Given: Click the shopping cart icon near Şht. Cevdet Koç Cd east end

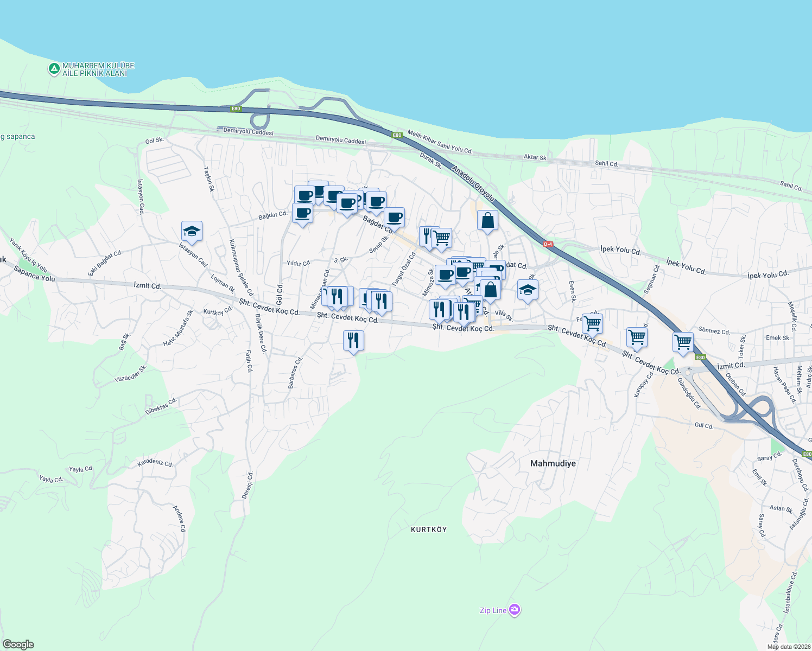Looking at the screenshot, I should tap(636, 338).
